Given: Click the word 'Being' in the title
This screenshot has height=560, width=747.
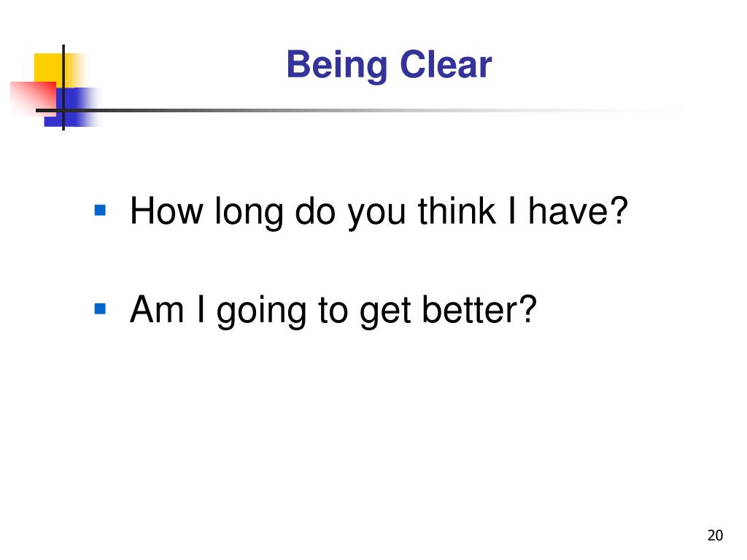Looking at the screenshot, I should [337, 65].
